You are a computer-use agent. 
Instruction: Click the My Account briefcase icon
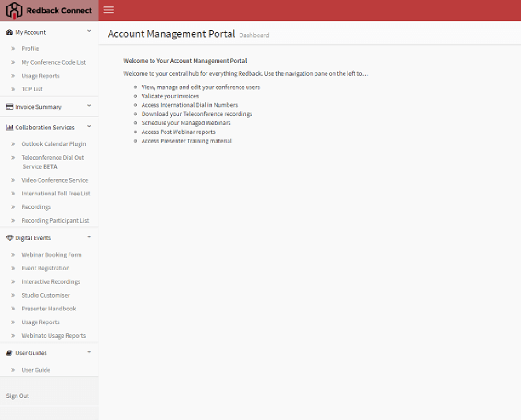click(x=9, y=32)
